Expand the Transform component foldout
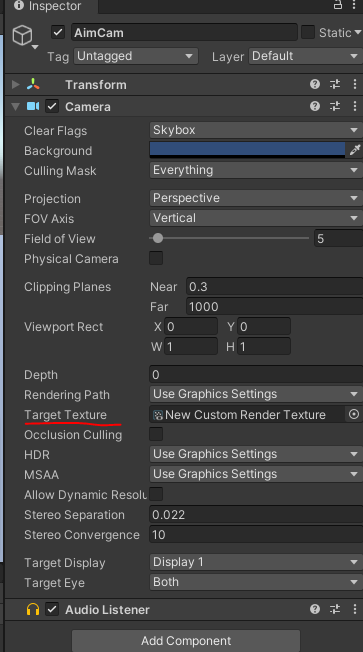This screenshot has height=652, width=363. point(16,84)
